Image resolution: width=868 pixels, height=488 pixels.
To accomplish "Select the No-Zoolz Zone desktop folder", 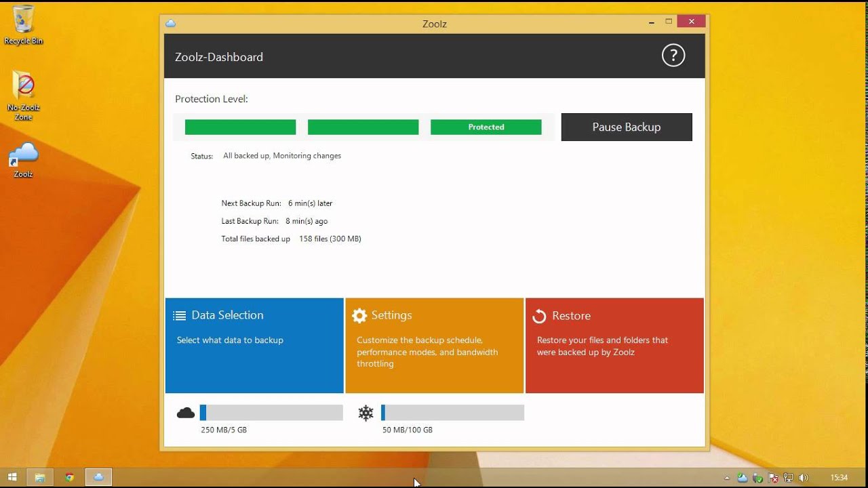I will [24, 96].
